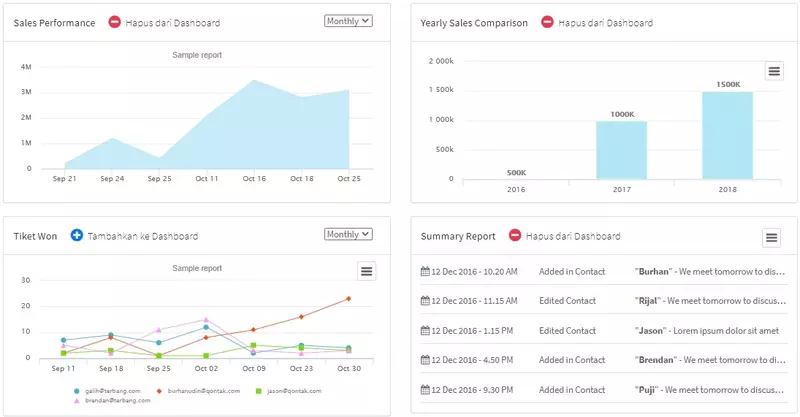The width and height of the screenshot is (800, 417).
Task: Click calendar icon for 12 Dec 2016 - 11.15 AM
Action: (x=425, y=300)
